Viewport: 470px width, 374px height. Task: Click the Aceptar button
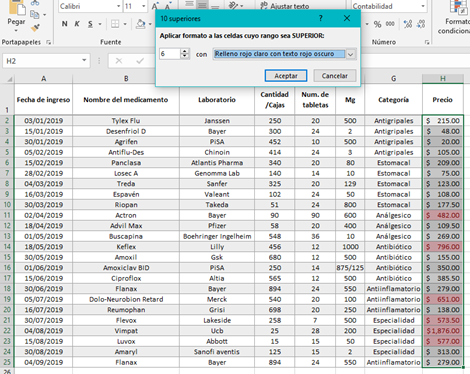point(286,76)
